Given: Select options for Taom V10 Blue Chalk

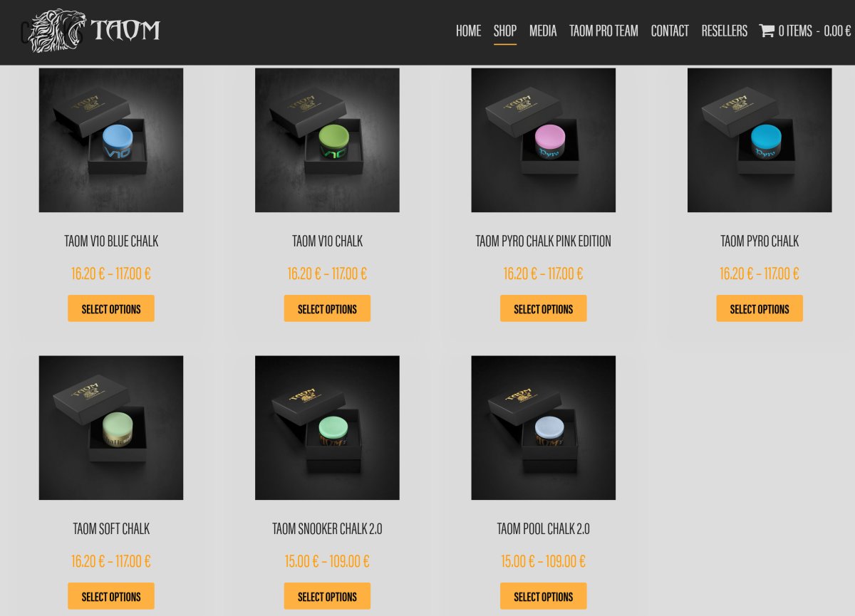Looking at the screenshot, I should point(111,308).
